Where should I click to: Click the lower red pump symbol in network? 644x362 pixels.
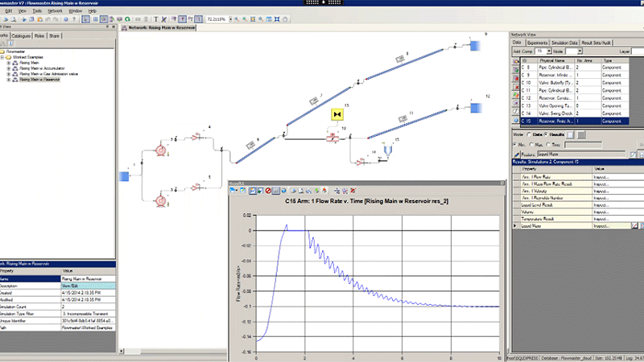(160, 200)
